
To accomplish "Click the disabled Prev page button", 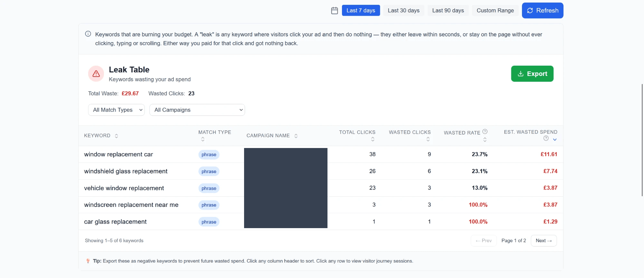I will [x=484, y=241].
